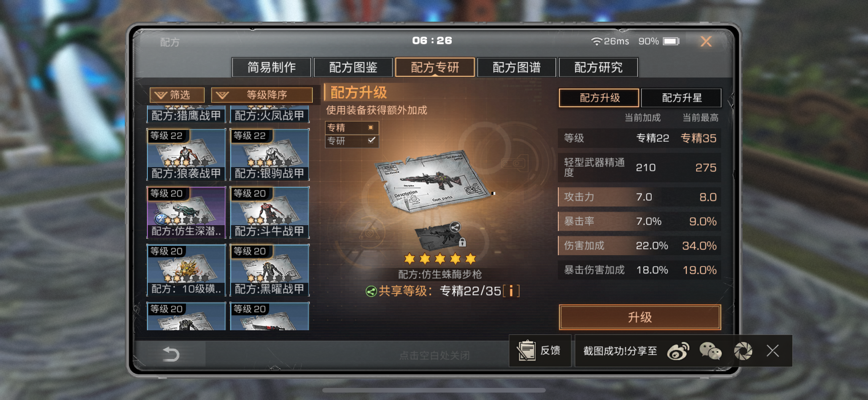Select recipe 配方:狼袭战甲 thumbnail

click(186, 154)
